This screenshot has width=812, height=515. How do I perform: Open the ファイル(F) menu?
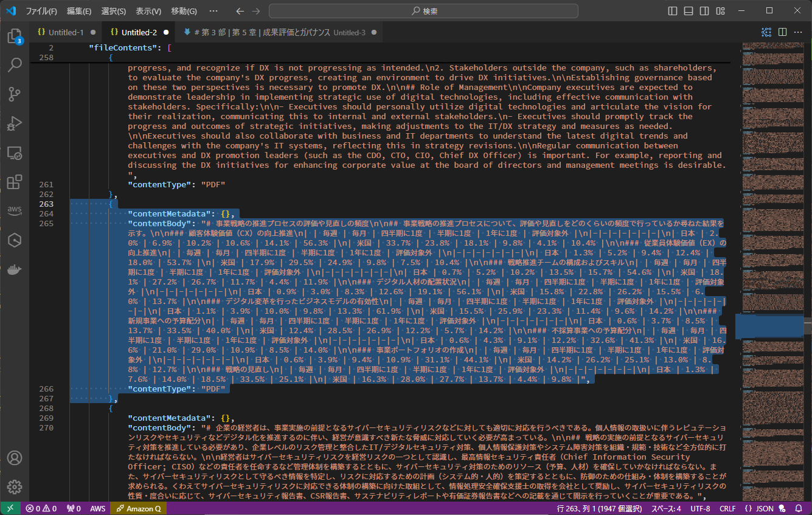[x=41, y=11]
